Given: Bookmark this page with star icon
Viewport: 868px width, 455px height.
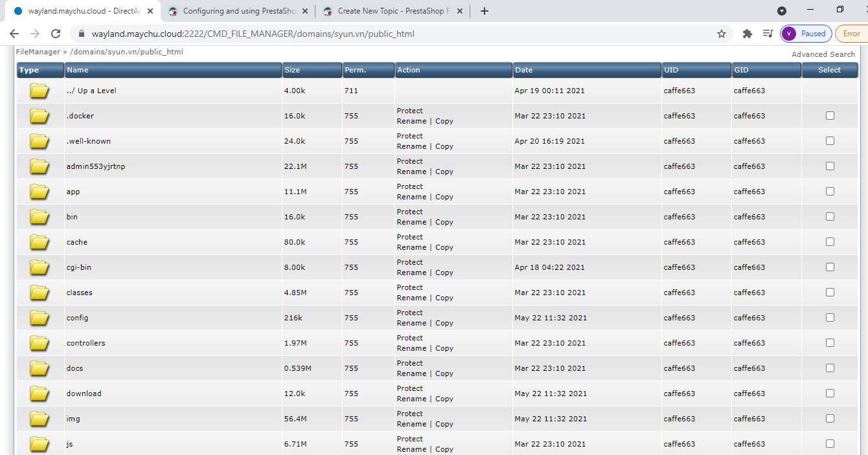Looking at the screenshot, I should coord(722,34).
